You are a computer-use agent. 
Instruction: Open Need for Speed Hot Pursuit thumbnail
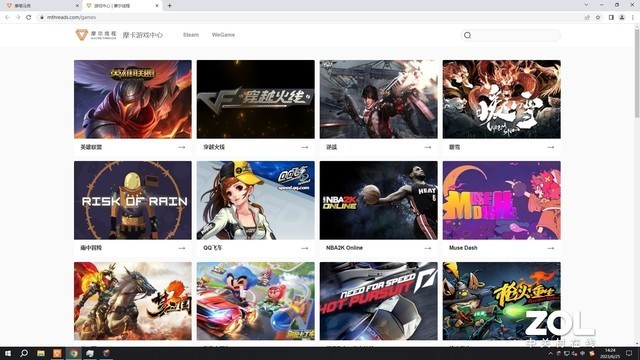pos(378,301)
